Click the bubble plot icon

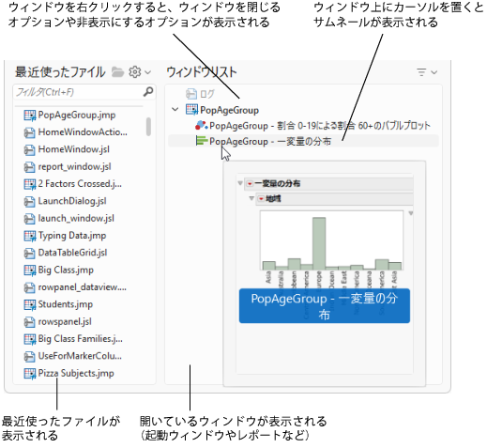201,125
